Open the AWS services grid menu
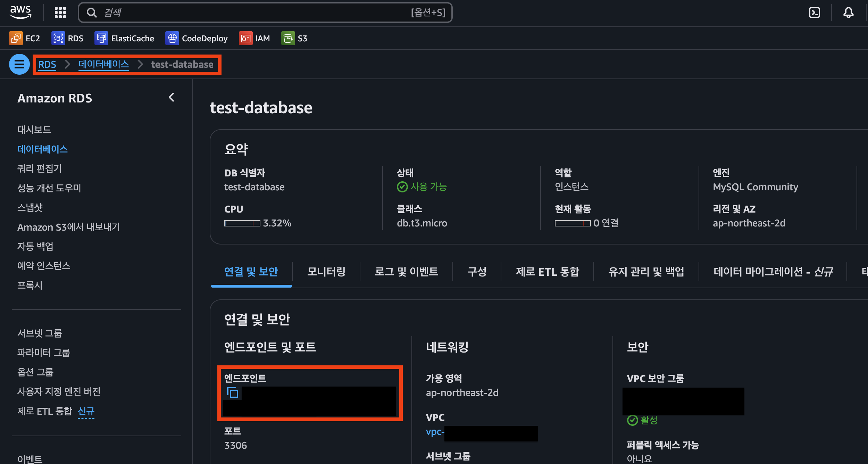This screenshot has width=868, height=464. tap(60, 13)
